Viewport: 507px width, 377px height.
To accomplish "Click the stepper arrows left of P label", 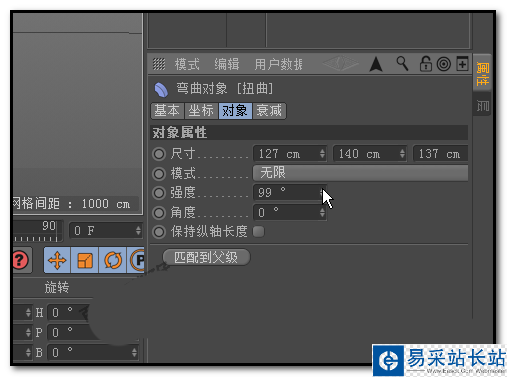I will [x=28, y=332].
